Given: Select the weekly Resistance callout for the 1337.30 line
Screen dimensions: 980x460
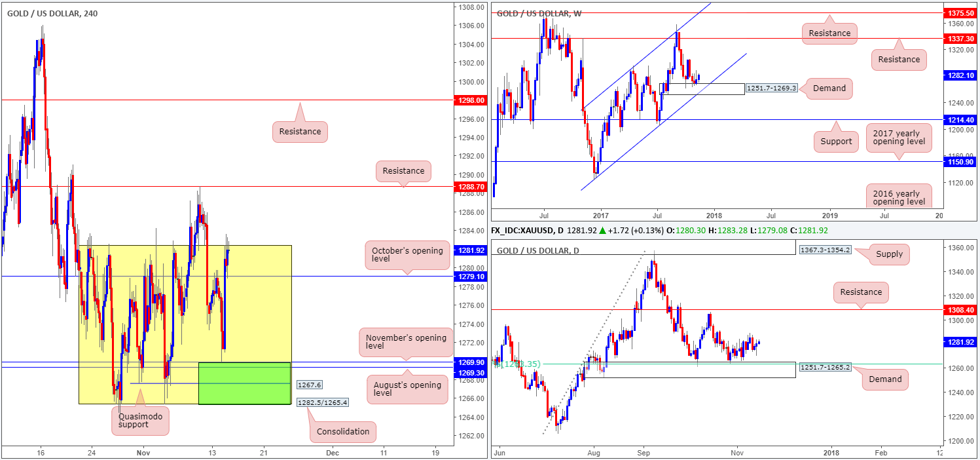Looking at the screenshot, I should coord(899,59).
